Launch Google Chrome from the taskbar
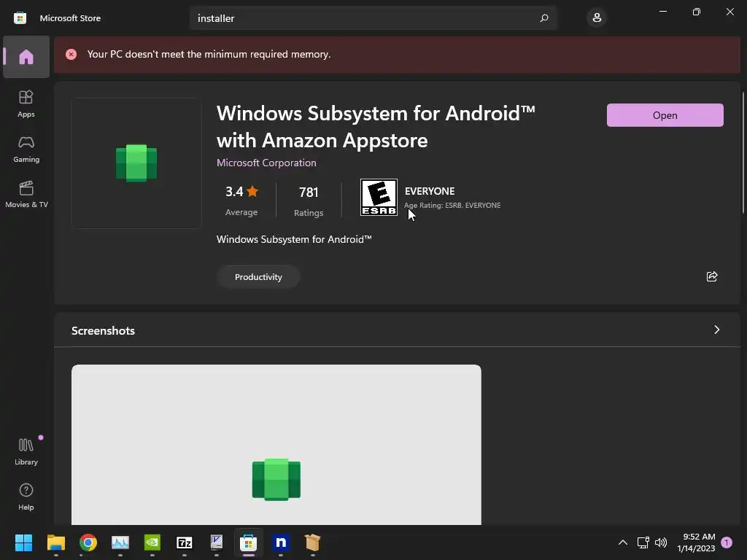 click(88, 542)
